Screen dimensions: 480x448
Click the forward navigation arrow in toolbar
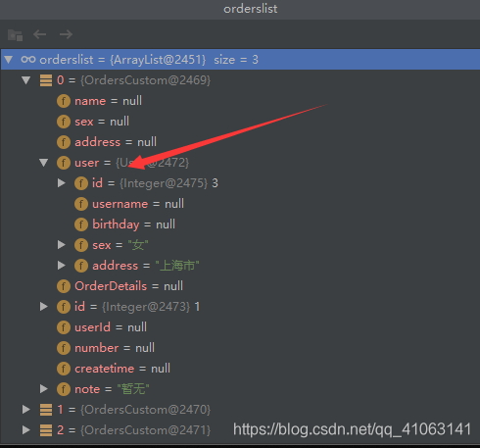pyautogui.click(x=66, y=34)
